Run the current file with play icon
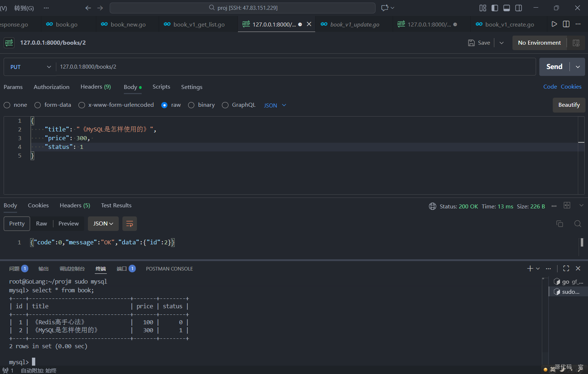The image size is (588, 374). (554, 24)
